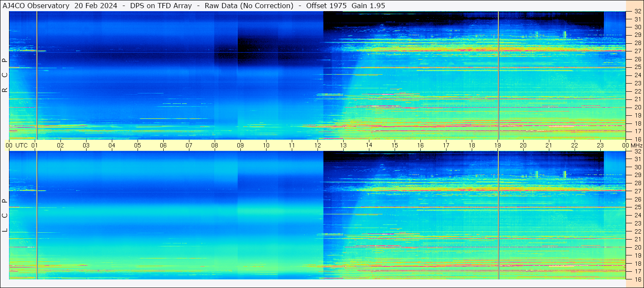Click the yellow vertical marker in RCP panel
This screenshot has width=644, height=288.
37,75
